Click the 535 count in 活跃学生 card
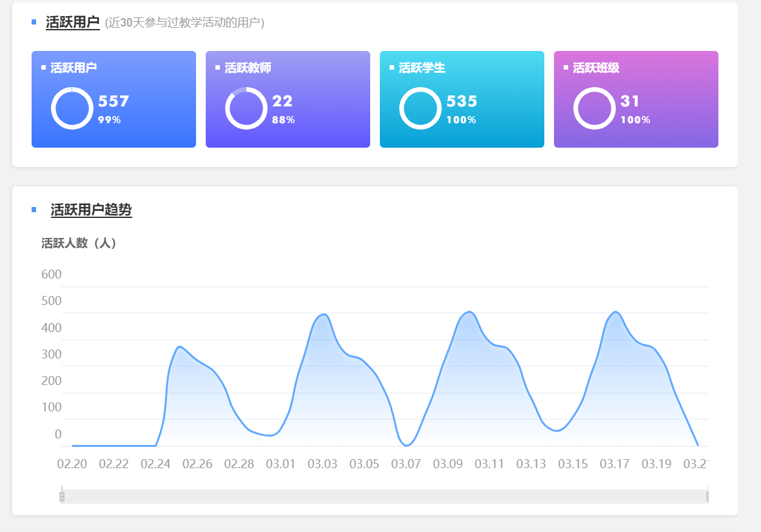Image resolution: width=761 pixels, height=532 pixels. pyautogui.click(x=462, y=101)
